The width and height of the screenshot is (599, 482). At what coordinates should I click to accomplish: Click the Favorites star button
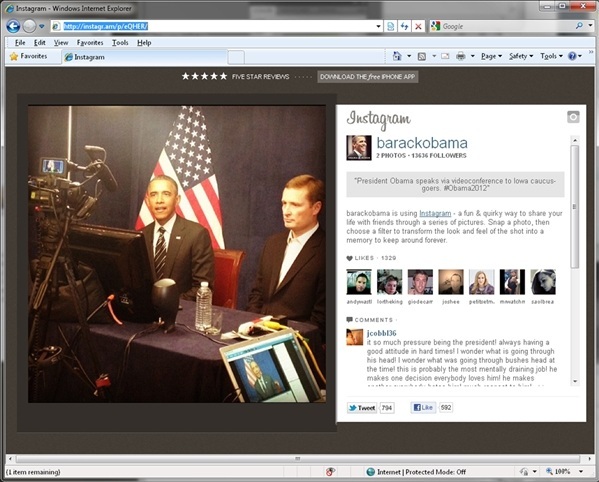pos(28,57)
